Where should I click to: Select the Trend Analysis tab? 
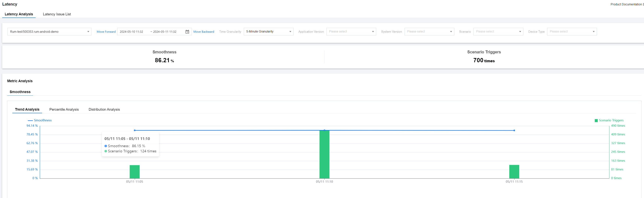27,109
